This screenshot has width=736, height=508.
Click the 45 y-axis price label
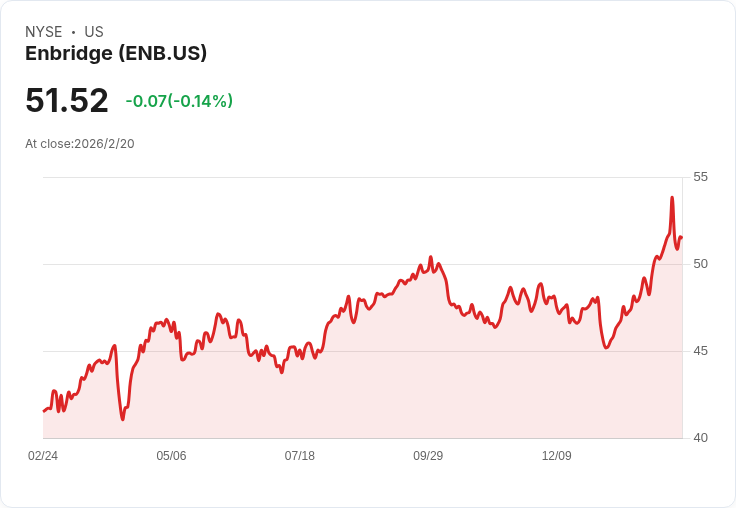[x=700, y=351]
